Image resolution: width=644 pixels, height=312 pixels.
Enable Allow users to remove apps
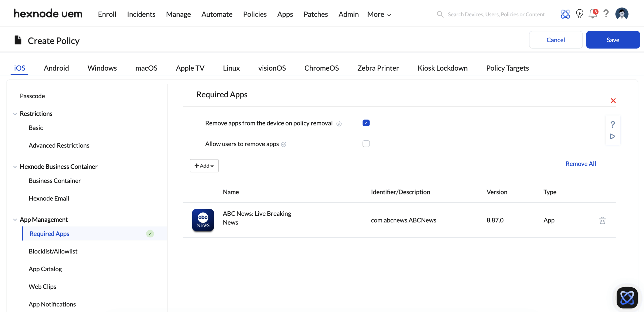366,144
